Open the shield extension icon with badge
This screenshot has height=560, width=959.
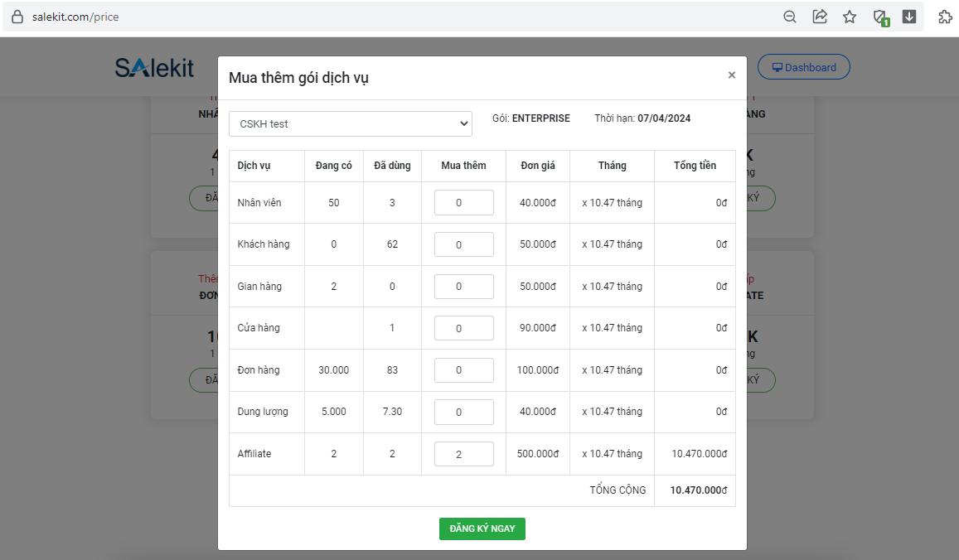pos(880,17)
